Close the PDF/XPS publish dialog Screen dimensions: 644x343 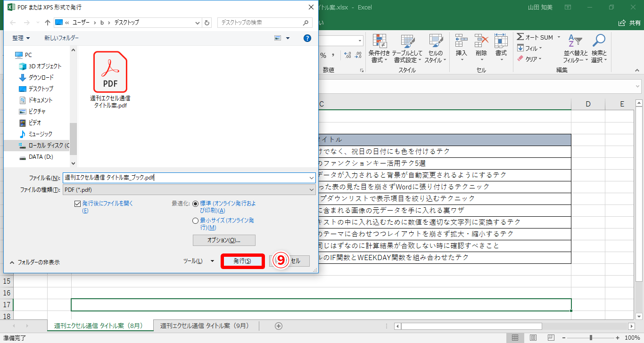coord(311,8)
